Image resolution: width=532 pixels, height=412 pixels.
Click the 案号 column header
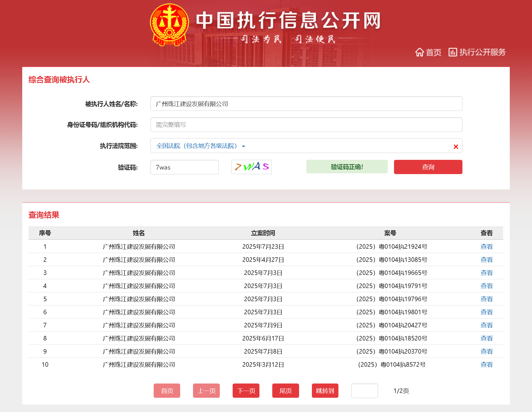390,233
